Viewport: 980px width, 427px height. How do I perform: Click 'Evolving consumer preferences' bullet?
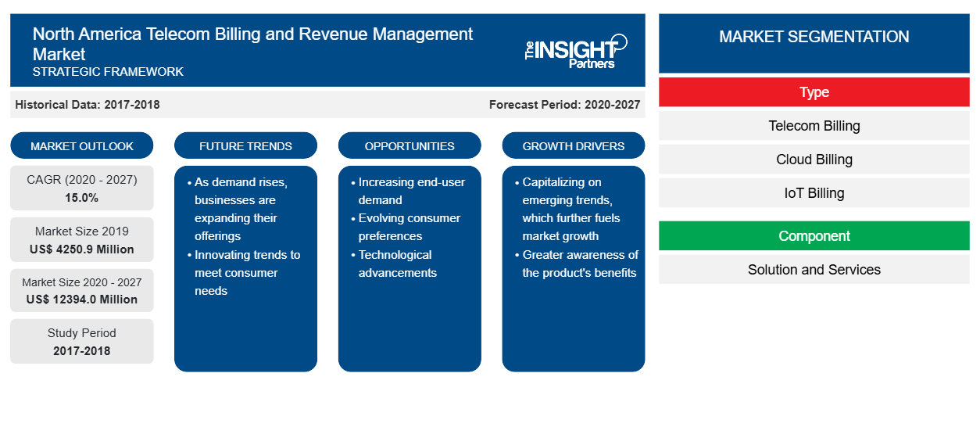[405, 227]
